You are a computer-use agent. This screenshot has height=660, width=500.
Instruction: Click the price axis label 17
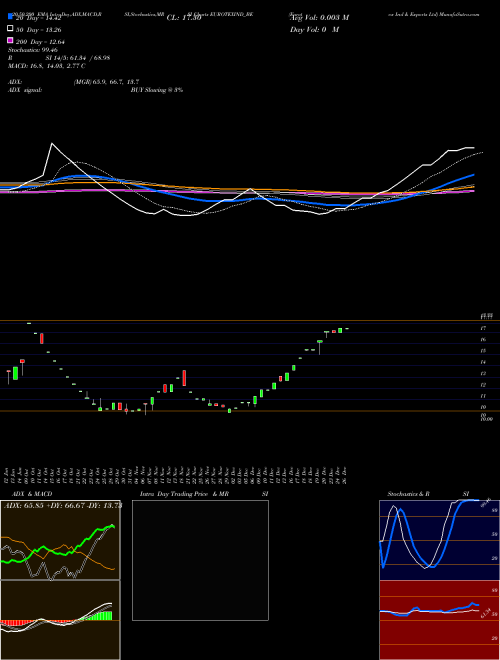tap(484, 328)
